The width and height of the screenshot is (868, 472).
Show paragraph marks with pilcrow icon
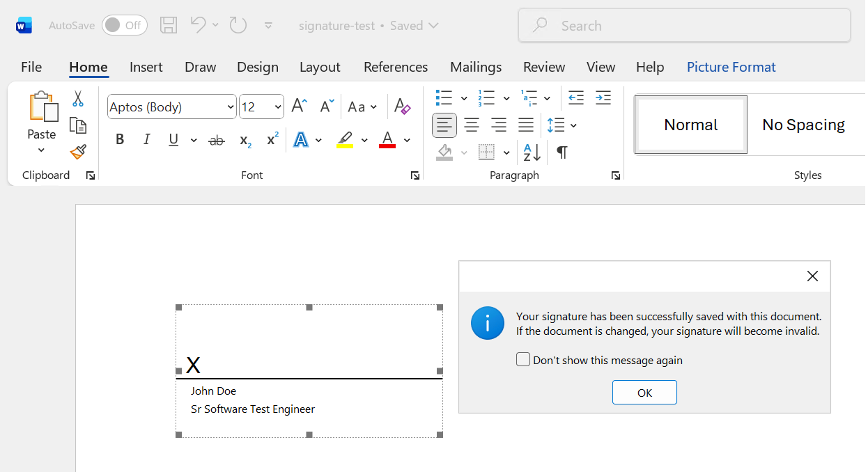(562, 152)
